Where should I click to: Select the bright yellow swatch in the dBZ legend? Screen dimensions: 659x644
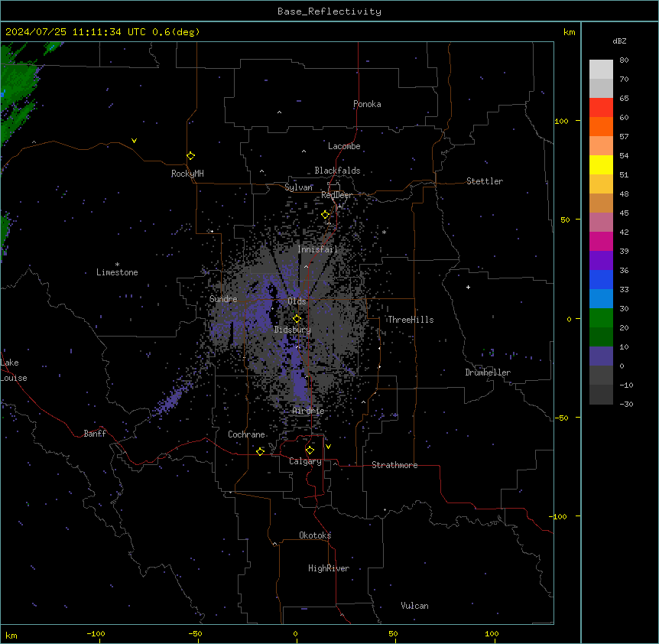click(x=601, y=164)
